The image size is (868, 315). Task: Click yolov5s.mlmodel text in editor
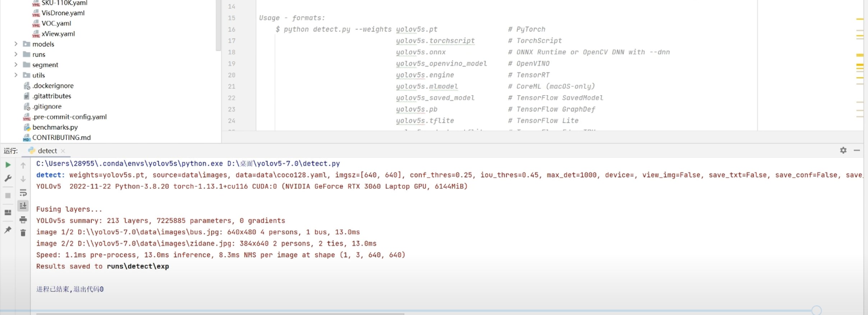[x=427, y=87]
